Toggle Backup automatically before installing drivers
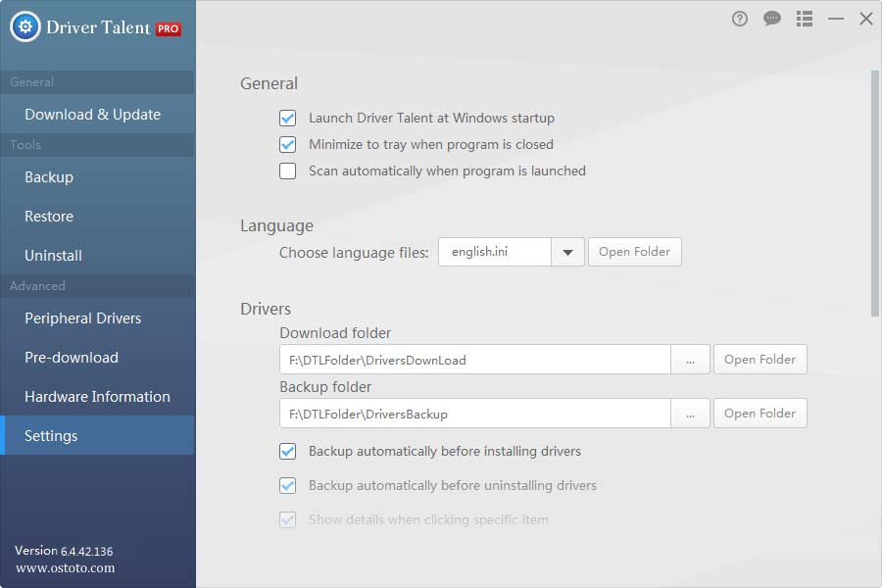This screenshot has width=882, height=588. pos(287,451)
